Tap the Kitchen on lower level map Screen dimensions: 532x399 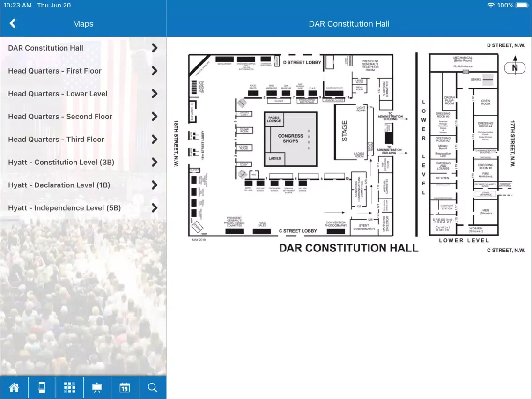tap(443, 178)
